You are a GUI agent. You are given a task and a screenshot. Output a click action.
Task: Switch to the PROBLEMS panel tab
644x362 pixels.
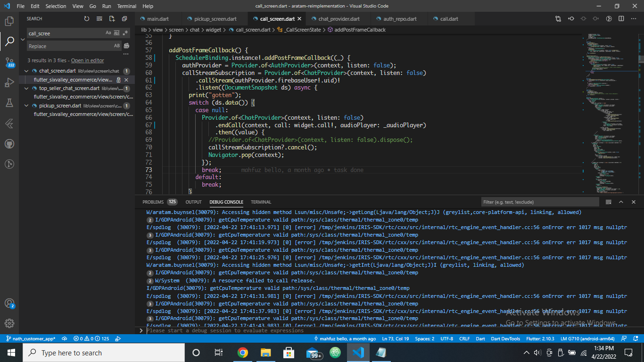click(153, 202)
